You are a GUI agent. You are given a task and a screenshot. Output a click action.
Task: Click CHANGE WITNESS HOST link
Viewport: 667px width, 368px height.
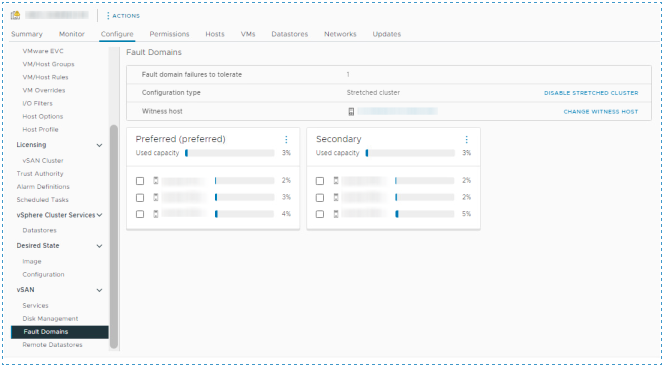(x=601, y=111)
